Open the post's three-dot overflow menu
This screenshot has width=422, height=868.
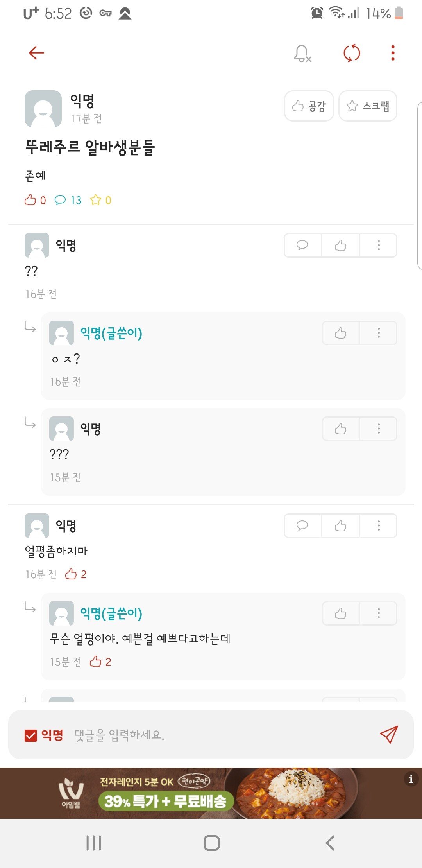tap(393, 53)
